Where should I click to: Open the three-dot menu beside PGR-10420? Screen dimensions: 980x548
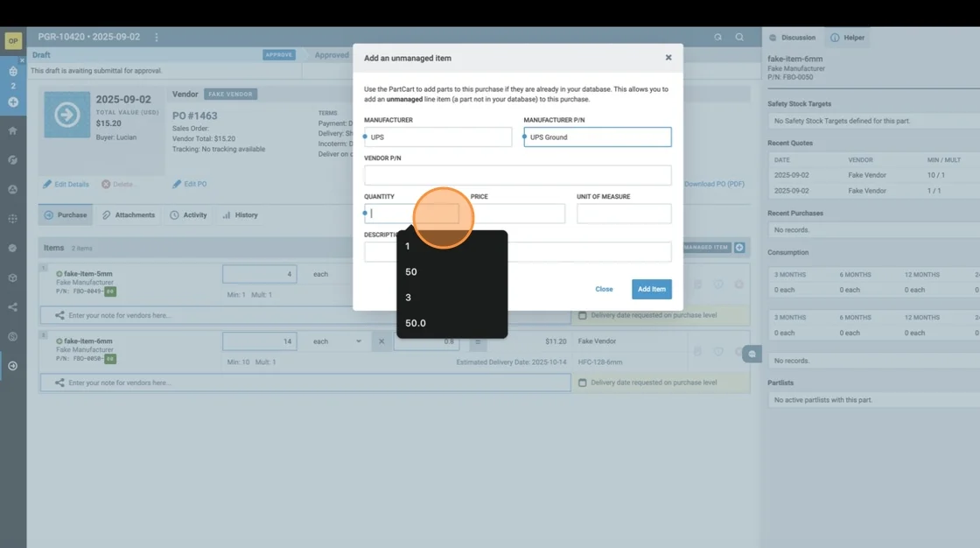click(x=157, y=38)
